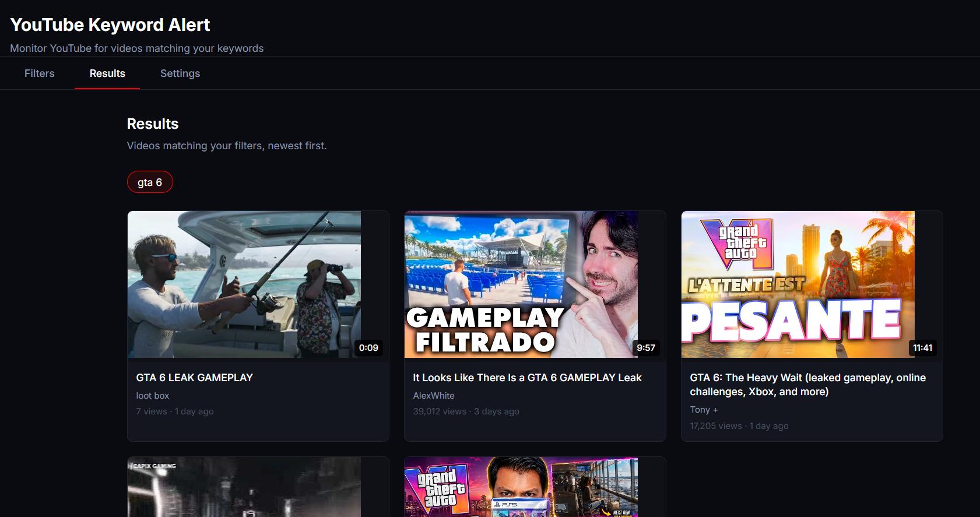Image resolution: width=980 pixels, height=517 pixels.
Task: Click the 0:09 duration badge
Action: click(368, 348)
